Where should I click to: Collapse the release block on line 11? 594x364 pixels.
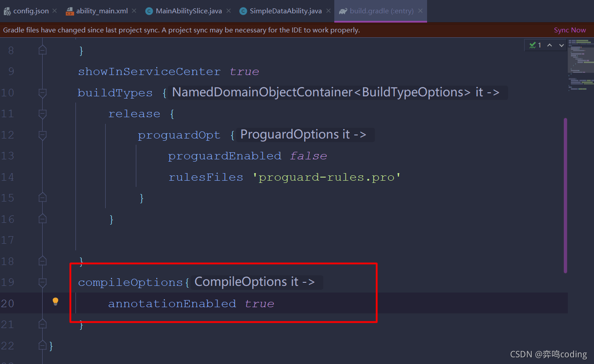(x=43, y=114)
